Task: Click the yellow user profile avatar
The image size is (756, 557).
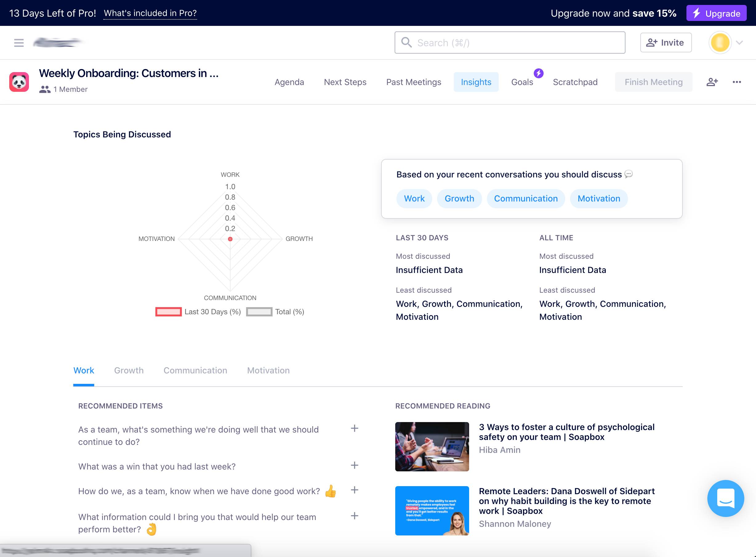Action: 720,43
